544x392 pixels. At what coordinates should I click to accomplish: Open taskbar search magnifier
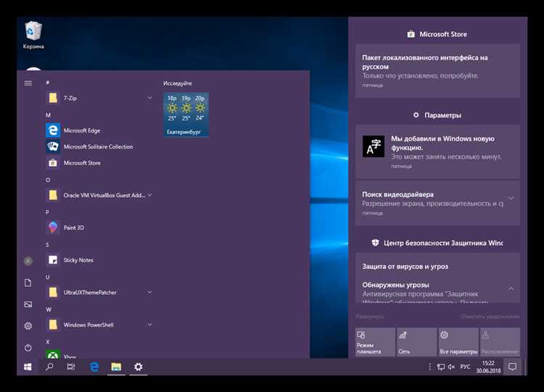pos(49,367)
